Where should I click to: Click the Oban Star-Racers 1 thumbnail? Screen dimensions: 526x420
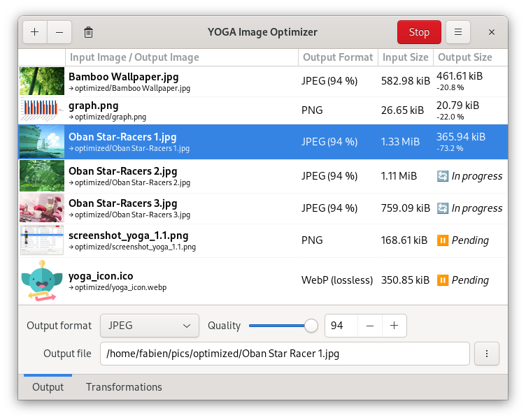[x=42, y=142]
